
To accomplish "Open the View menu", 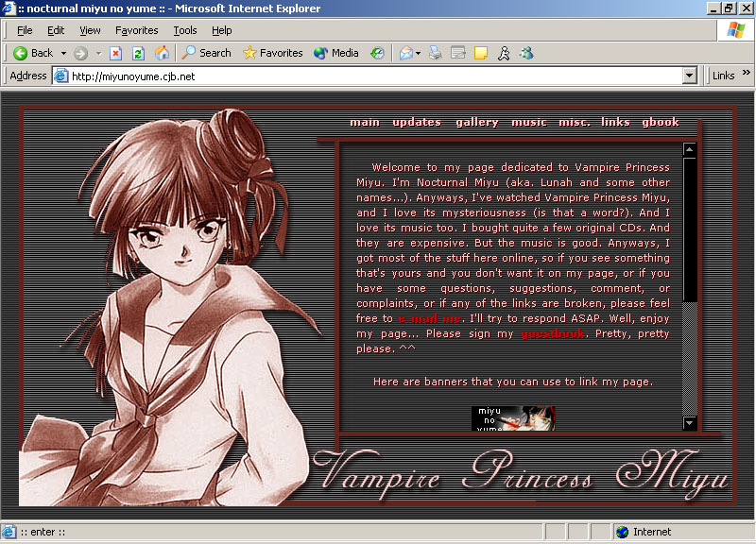I will point(90,31).
